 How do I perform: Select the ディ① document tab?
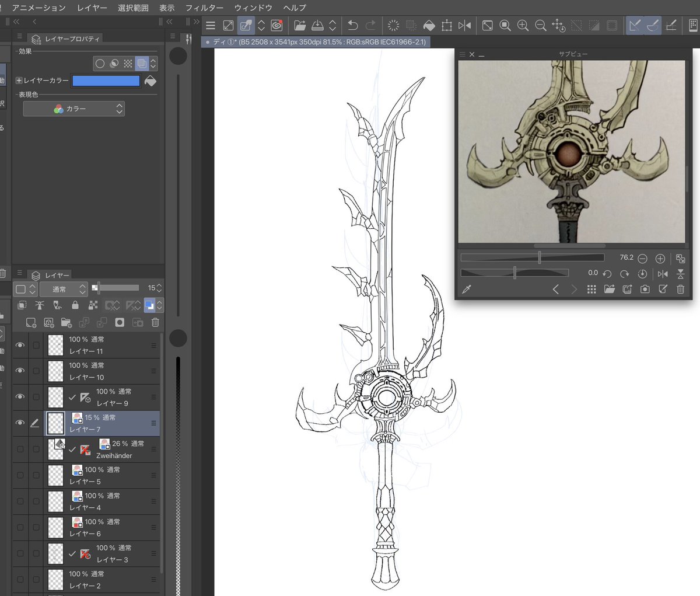click(x=315, y=42)
